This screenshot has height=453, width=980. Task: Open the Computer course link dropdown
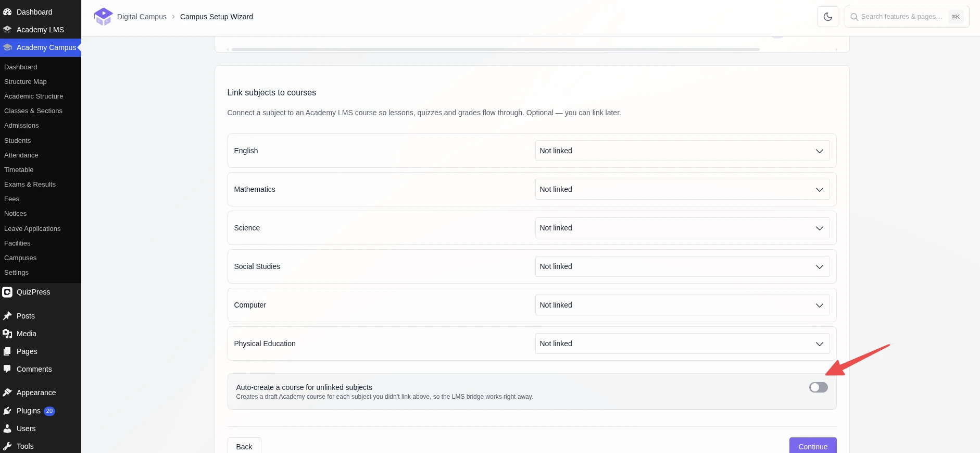pos(682,305)
